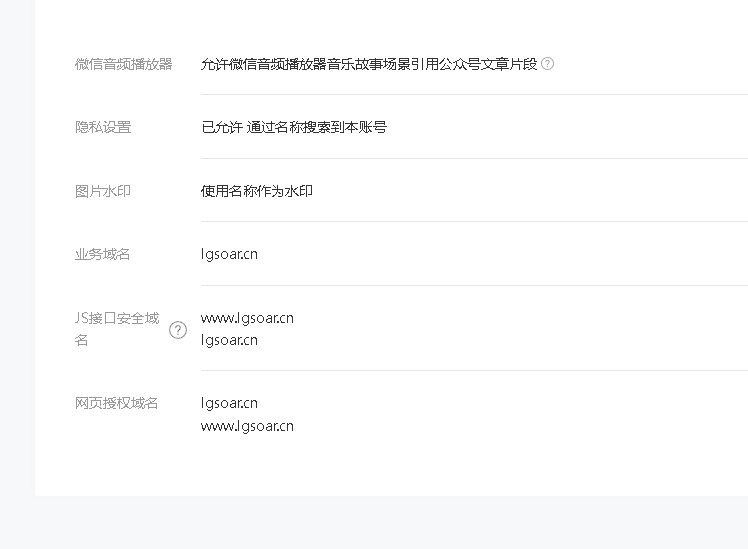Select www.lgsoar.cn in the JS接口安全域名 row

coord(247,319)
